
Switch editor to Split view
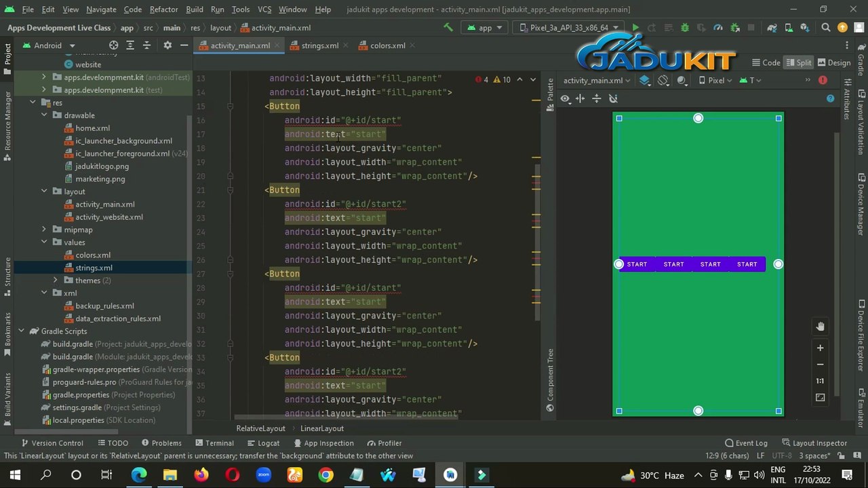click(x=798, y=63)
